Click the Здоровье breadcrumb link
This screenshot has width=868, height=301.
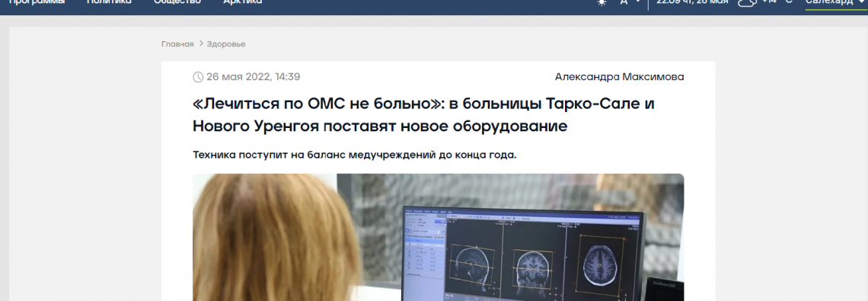tap(226, 44)
